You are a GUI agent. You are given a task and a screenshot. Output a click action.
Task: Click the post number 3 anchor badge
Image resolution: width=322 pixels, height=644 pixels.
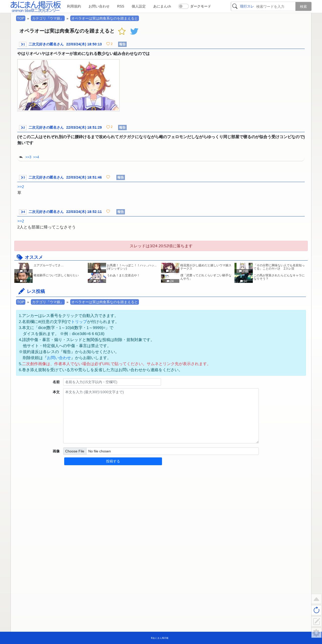23,178
